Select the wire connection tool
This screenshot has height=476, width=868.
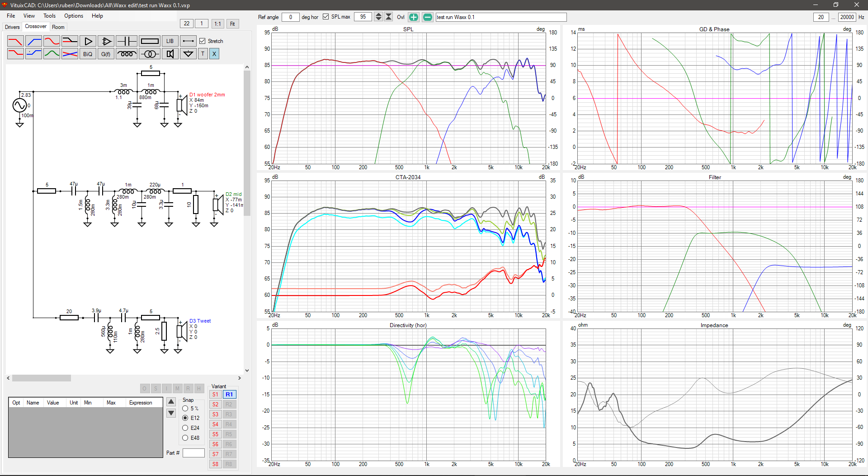click(x=188, y=41)
